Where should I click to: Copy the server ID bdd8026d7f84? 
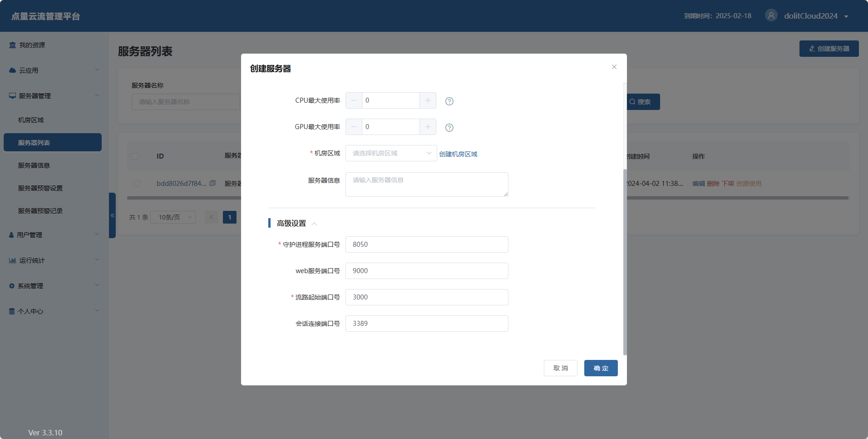pyautogui.click(x=212, y=183)
